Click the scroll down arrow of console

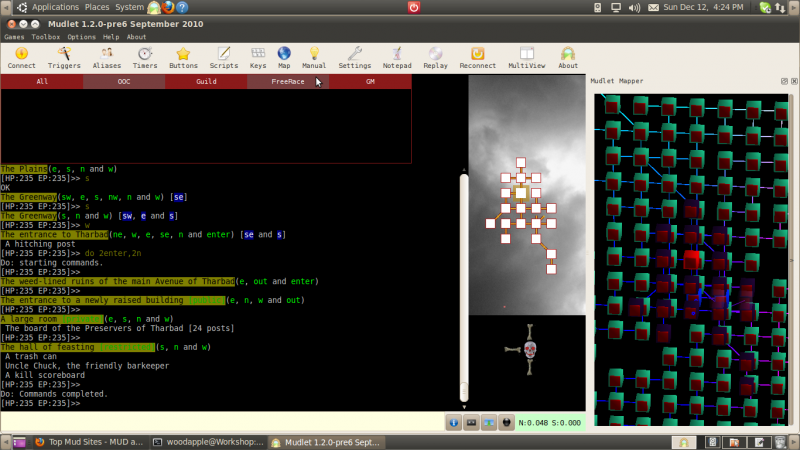coord(464,407)
